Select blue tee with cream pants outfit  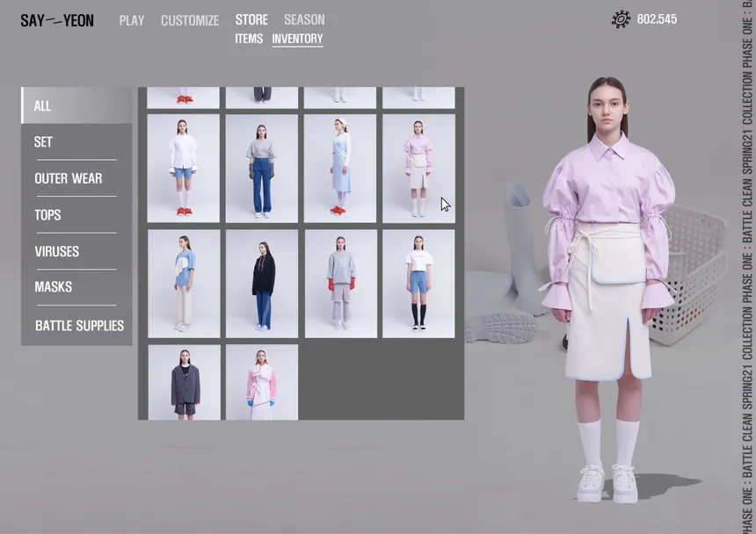pos(184,284)
